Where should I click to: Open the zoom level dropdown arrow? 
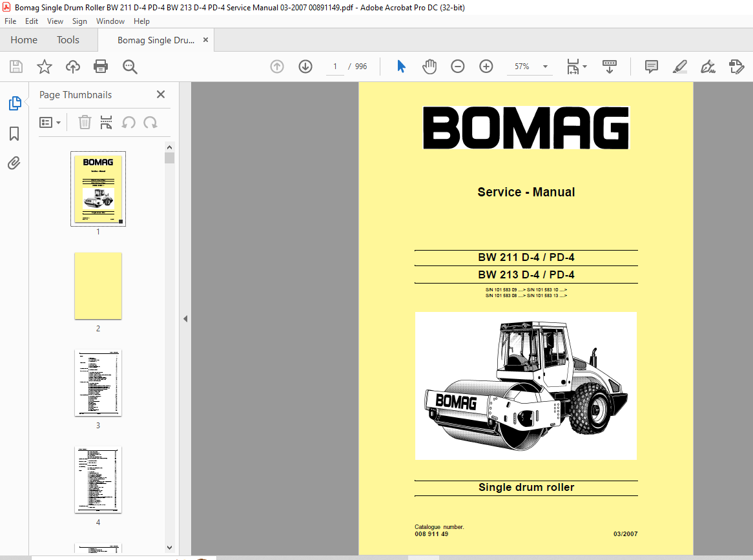tap(545, 67)
